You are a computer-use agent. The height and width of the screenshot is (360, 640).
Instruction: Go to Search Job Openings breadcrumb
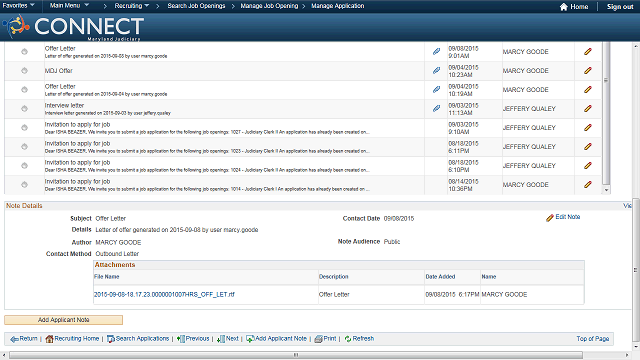tap(196, 6)
